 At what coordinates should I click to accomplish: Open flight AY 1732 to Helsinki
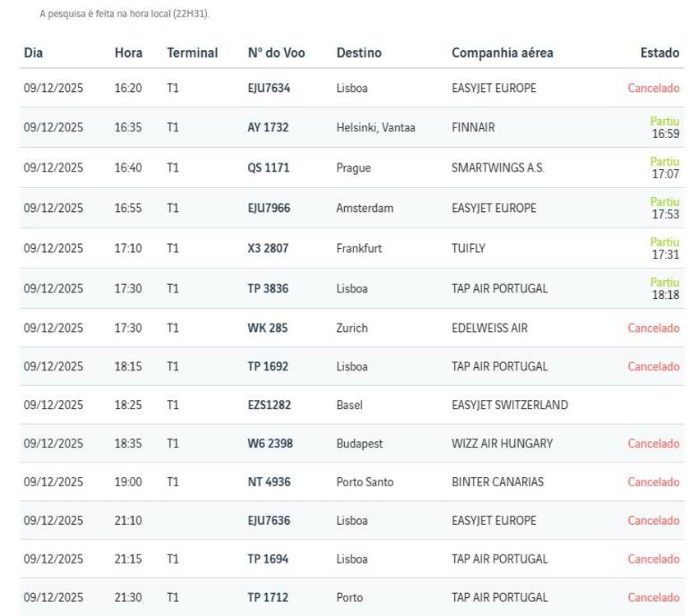click(268, 127)
